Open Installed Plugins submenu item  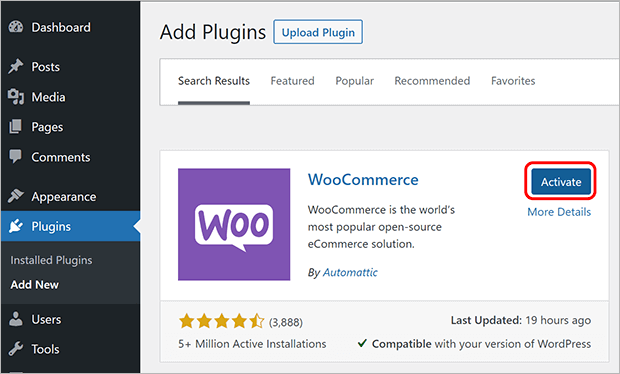tap(51, 260)
